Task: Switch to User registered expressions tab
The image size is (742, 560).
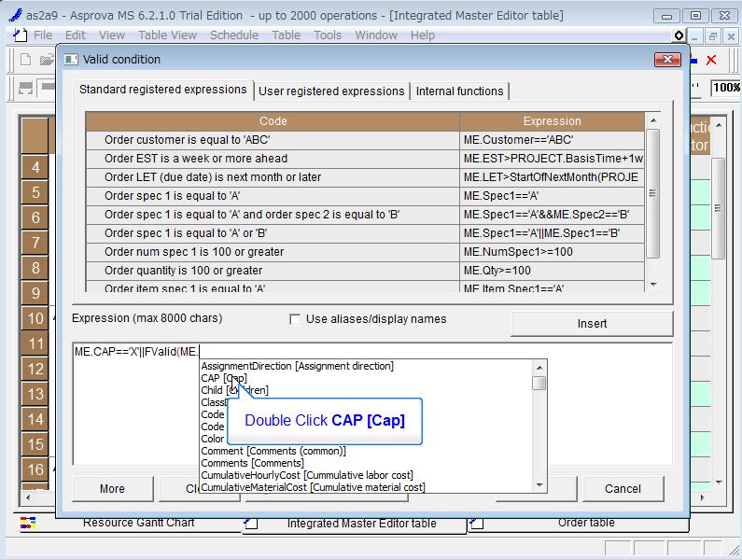Action: [x=331, y=91]
